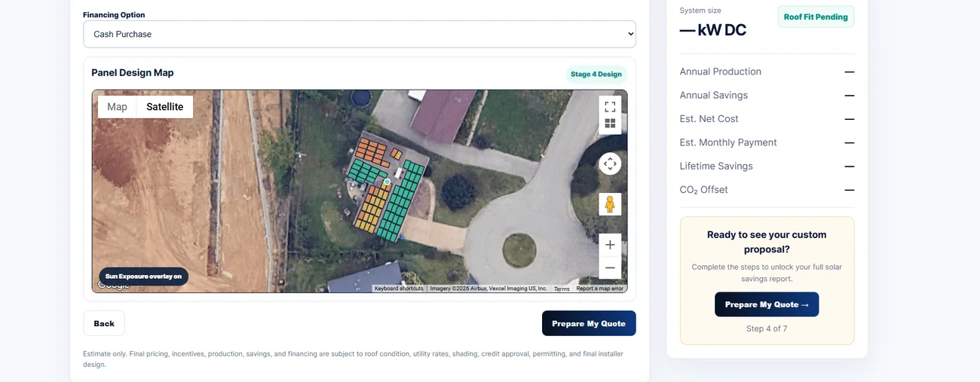Click the map camera rotate control
This screenshot has height=382, width=980.
(x=610, y=163)
